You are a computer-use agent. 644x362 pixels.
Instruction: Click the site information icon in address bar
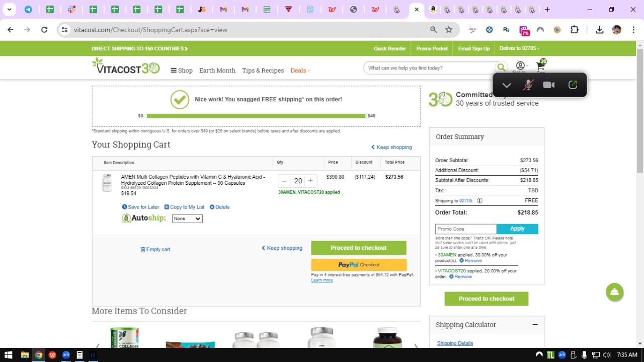64,30
